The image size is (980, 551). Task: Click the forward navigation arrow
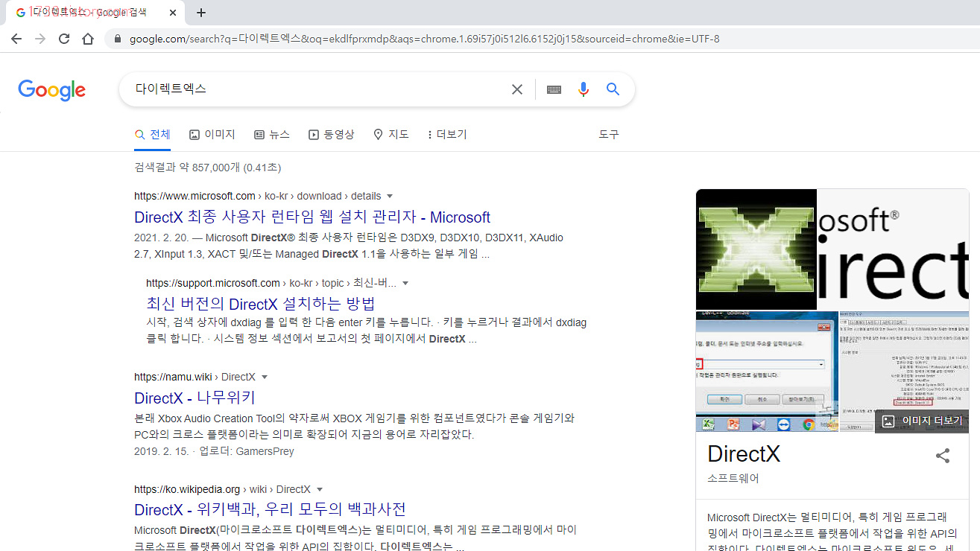(40, 39)
